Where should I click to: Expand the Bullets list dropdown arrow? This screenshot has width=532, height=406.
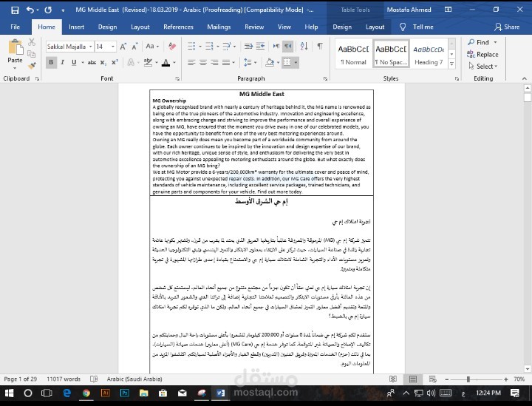[199, 46]
